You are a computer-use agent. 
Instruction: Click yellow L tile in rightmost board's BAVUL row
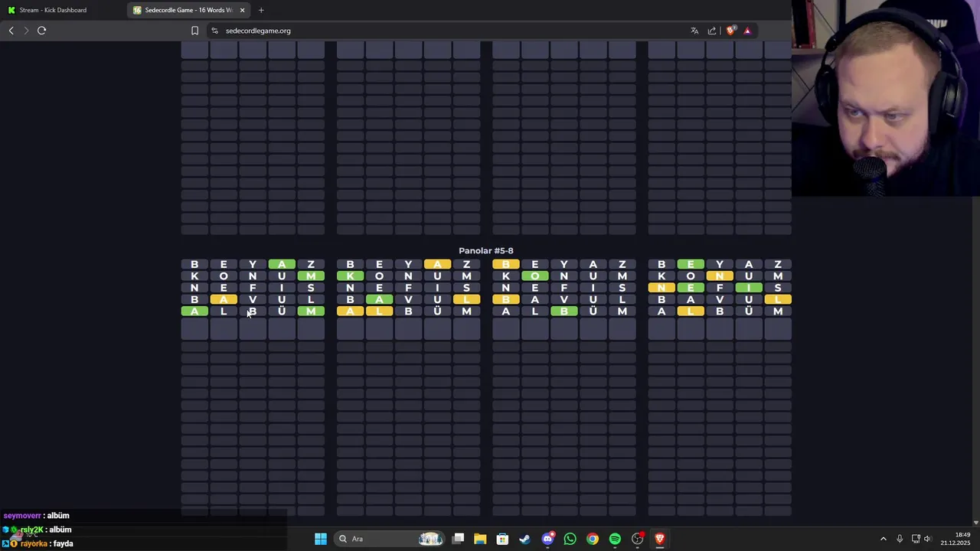pos(778,299)
